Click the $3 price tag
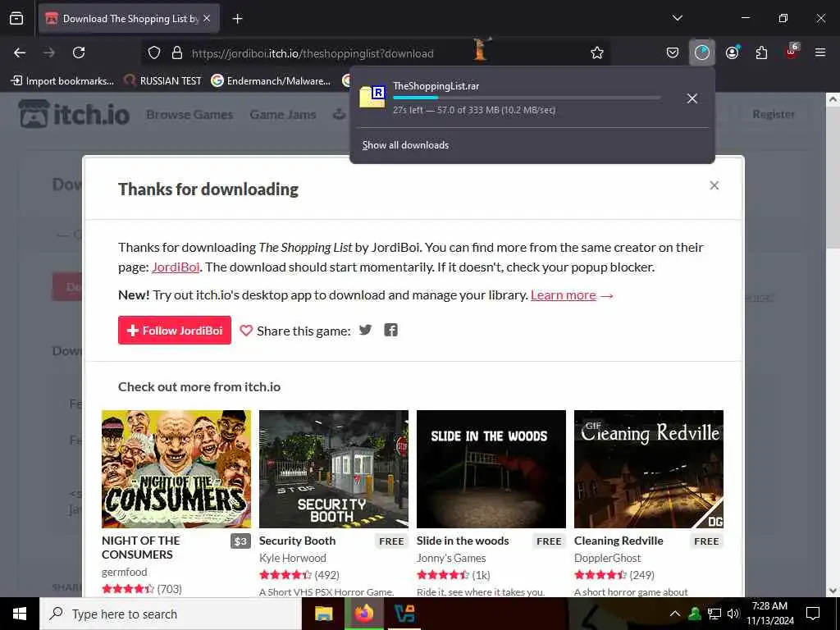The image size is (840, 630). 240,541
